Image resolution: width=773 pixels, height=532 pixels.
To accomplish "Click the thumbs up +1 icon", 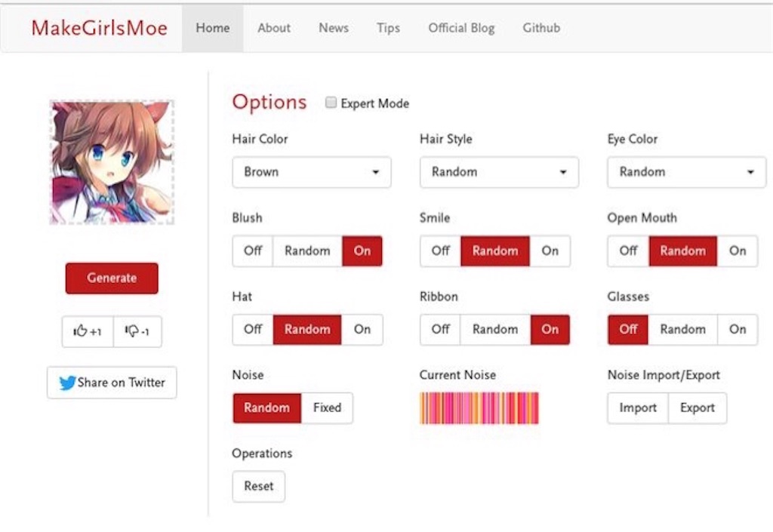I will coord(88,331).
